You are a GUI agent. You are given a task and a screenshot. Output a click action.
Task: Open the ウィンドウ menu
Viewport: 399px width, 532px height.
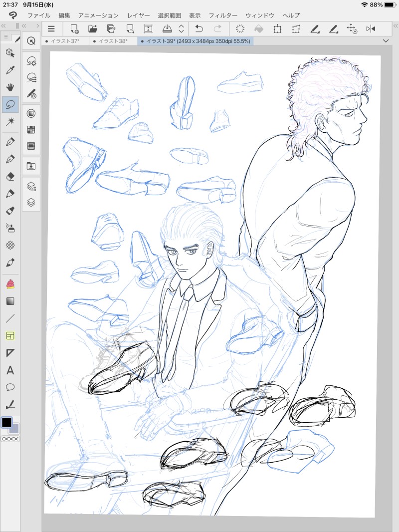[260, 15]
